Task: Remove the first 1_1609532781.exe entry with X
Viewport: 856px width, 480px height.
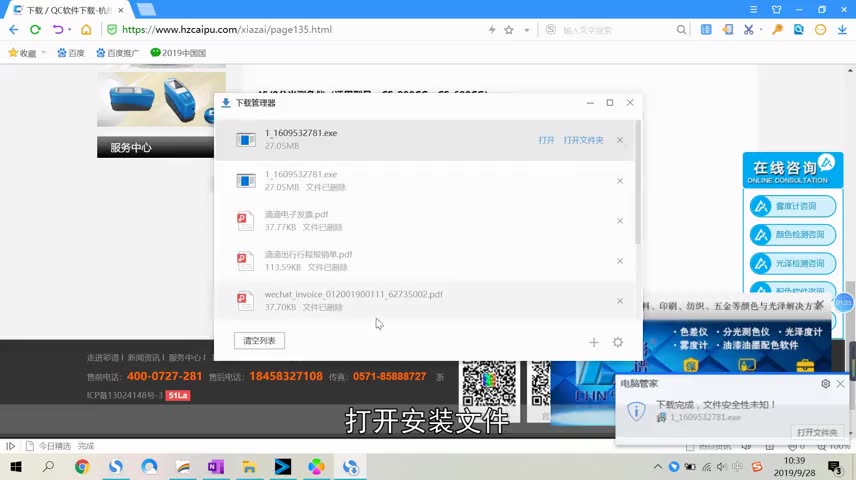Action: 620,140
